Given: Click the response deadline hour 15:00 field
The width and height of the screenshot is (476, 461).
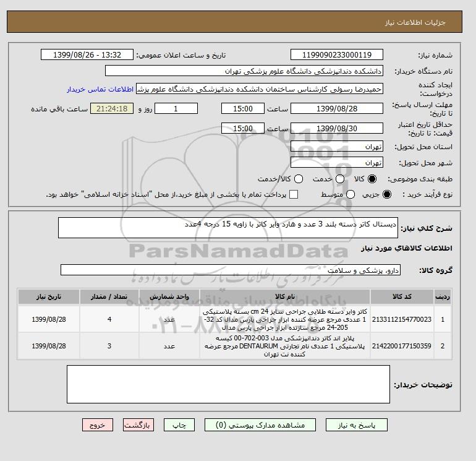Looking at the screenshot, I should point(243,108).
